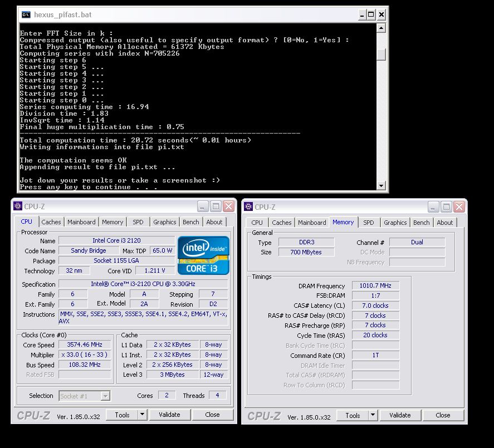Click Validate in left CPU-Z window
Viewport: 494px width, 448px height.
[169, 415]
